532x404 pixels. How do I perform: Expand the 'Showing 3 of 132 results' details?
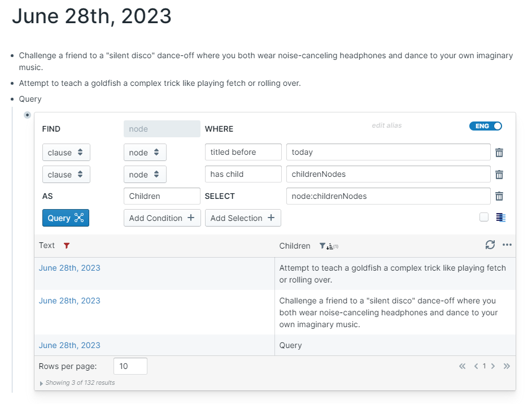41,383
